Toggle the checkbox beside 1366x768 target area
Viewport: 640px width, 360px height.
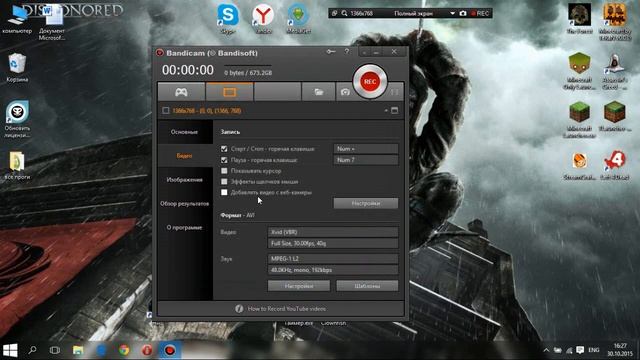166,111
